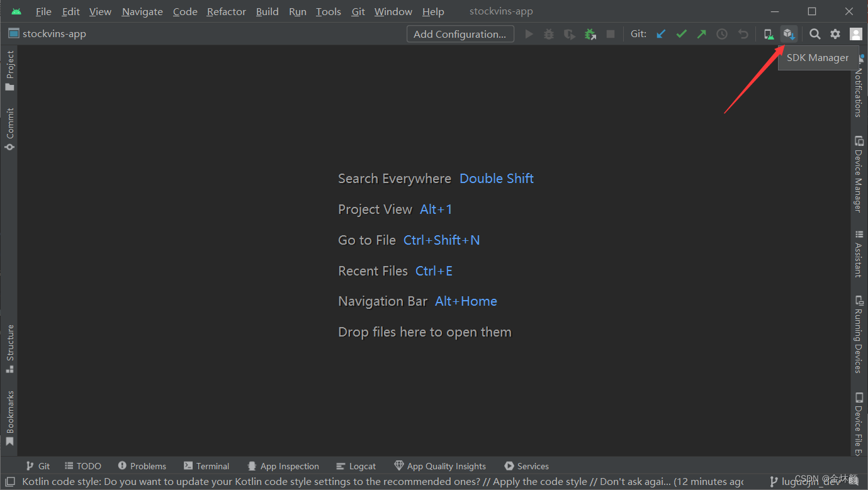The image size is (868, 490).
Task: Open the Services bottom tab
Action: point(527,466)
